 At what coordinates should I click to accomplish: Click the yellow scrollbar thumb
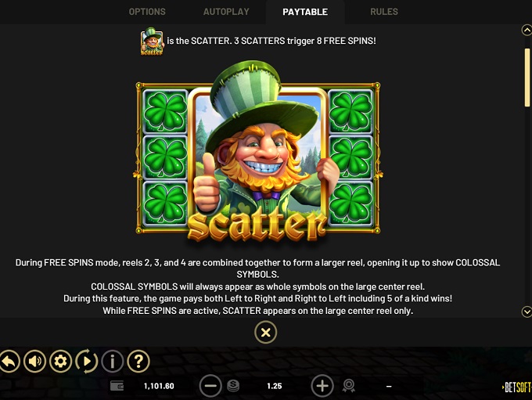(527, 77)
